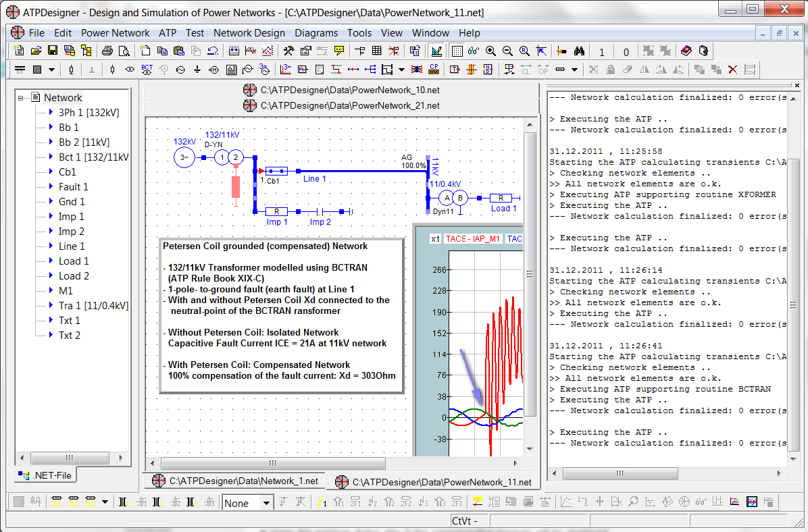This screenshot has width=808, height=532.
Task: Click the yellow speech bubble comment icon
Action: tap(339, 51)
